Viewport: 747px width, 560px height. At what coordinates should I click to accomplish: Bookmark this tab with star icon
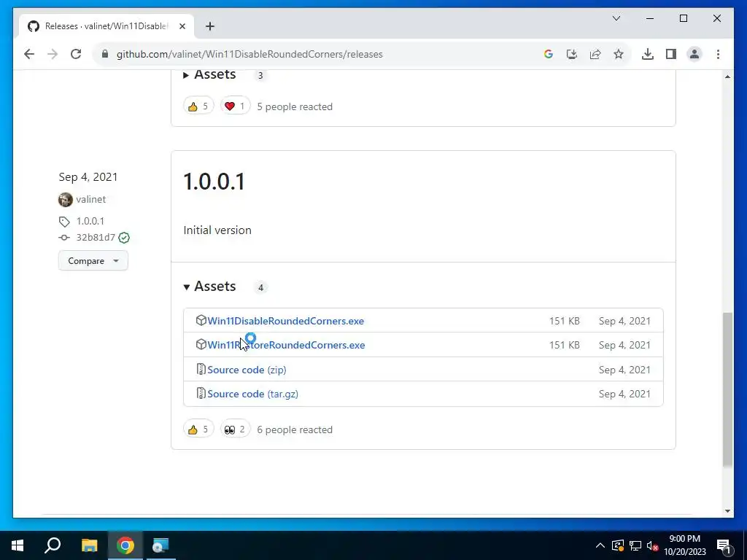click(x=619, y=54)
